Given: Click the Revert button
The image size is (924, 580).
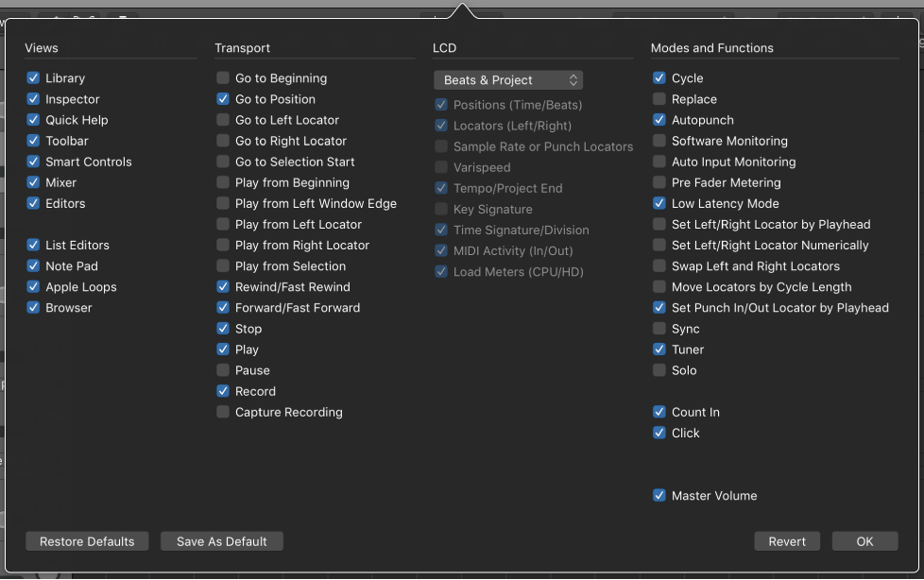Looking at the screenshot, I should click(787, 541).
